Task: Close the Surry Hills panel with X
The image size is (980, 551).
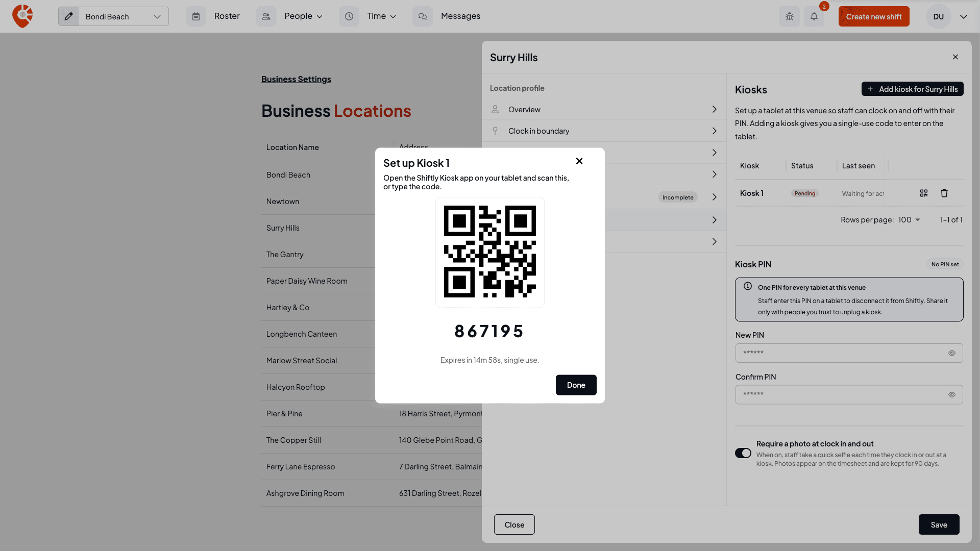Action: click(x=955, y=57)
